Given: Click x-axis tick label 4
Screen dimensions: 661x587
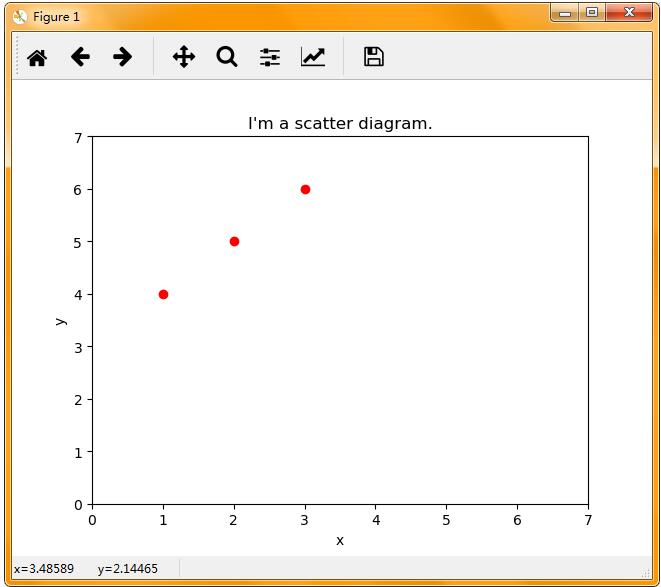Looking at the screenshot, I should [376, 520].
